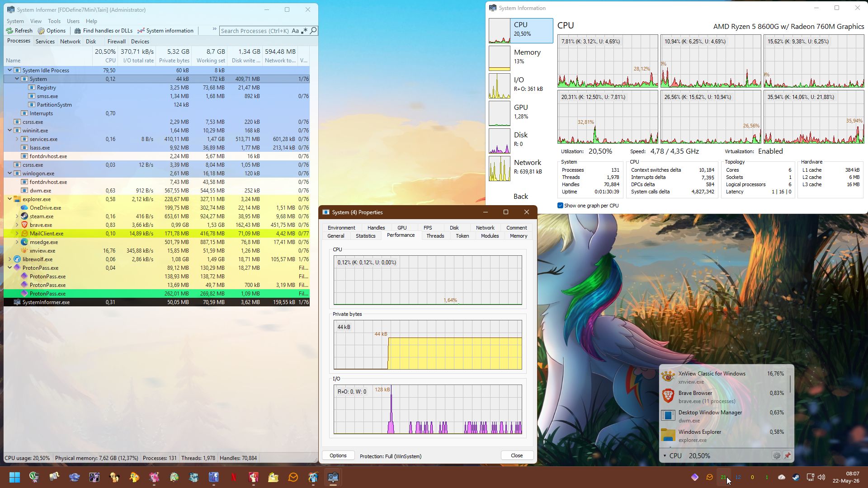Open the Handles tab in System Properties
Viewport: 868px width, 488px height.
[376, 228]
